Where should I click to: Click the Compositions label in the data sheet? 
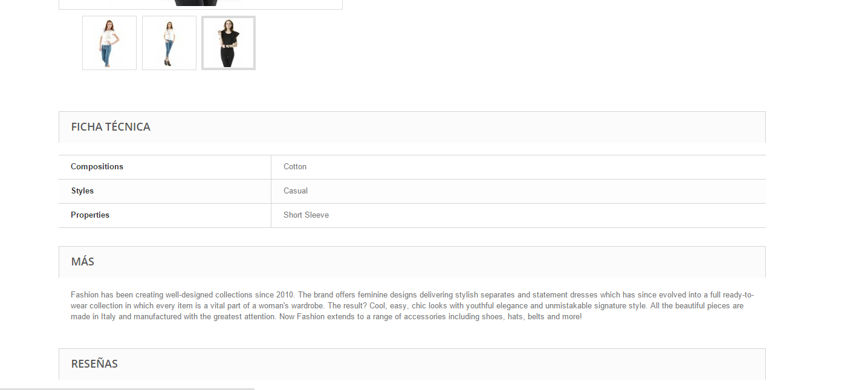coord(97,167)
